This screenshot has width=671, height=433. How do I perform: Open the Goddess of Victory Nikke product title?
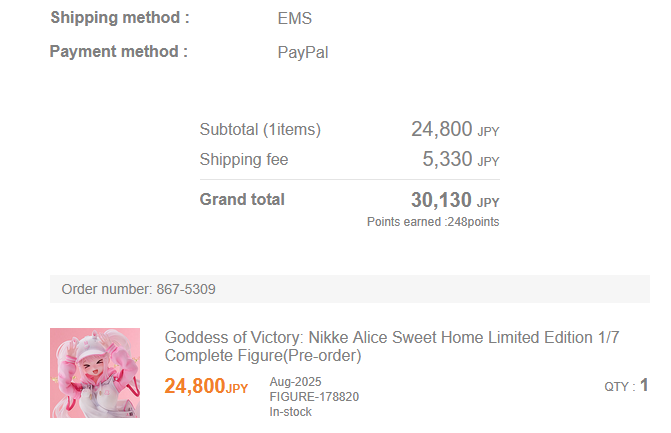(x=391, y=346)
